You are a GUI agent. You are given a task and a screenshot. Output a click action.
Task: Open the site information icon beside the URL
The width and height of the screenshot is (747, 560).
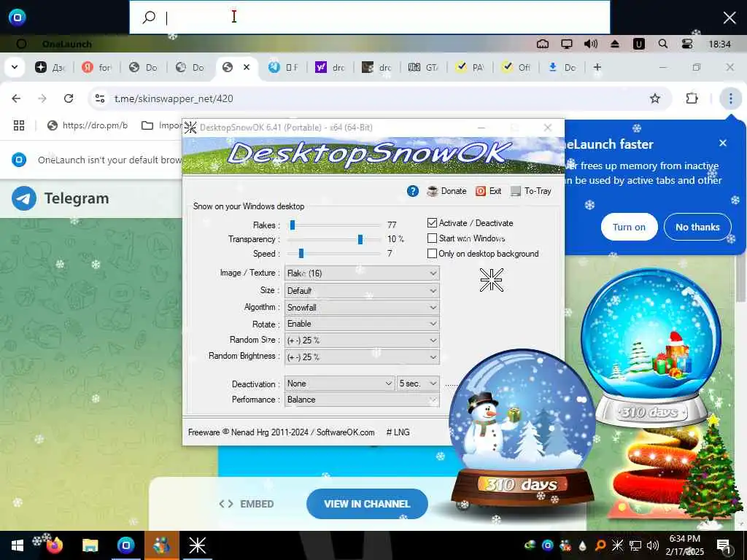[99, 98]
